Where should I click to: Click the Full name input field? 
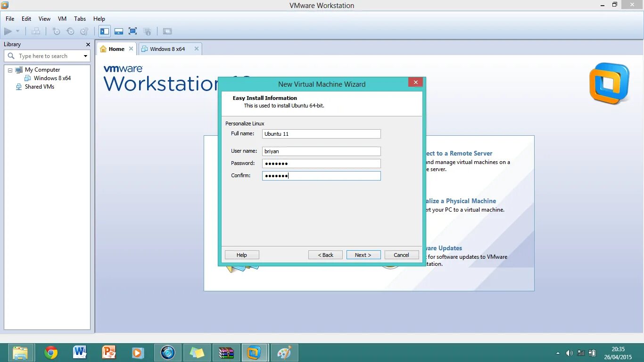321,134
